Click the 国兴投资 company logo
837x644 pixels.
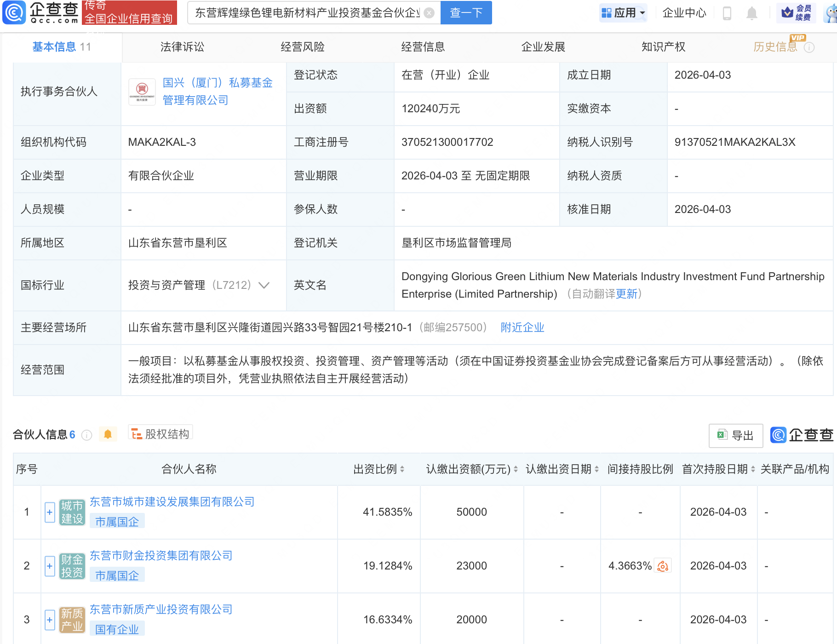[x=142, y=92]
